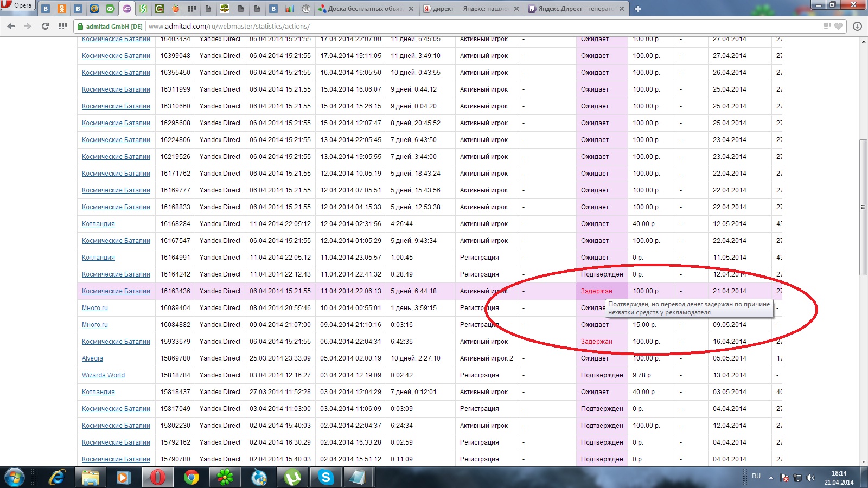Open Космические Баталии link in row 16399048
The width and height of the screenshot is (868, 488).
click(116, 56)
